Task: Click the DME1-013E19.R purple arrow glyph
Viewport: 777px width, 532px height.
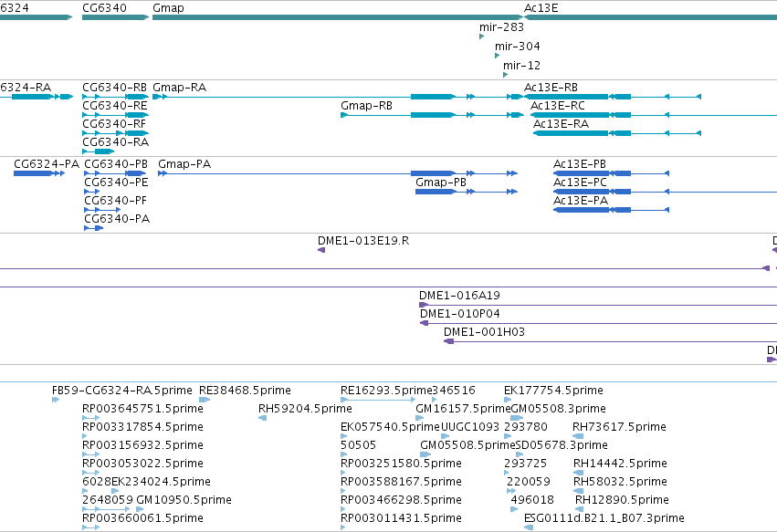Action: click(x=321, y=250)
